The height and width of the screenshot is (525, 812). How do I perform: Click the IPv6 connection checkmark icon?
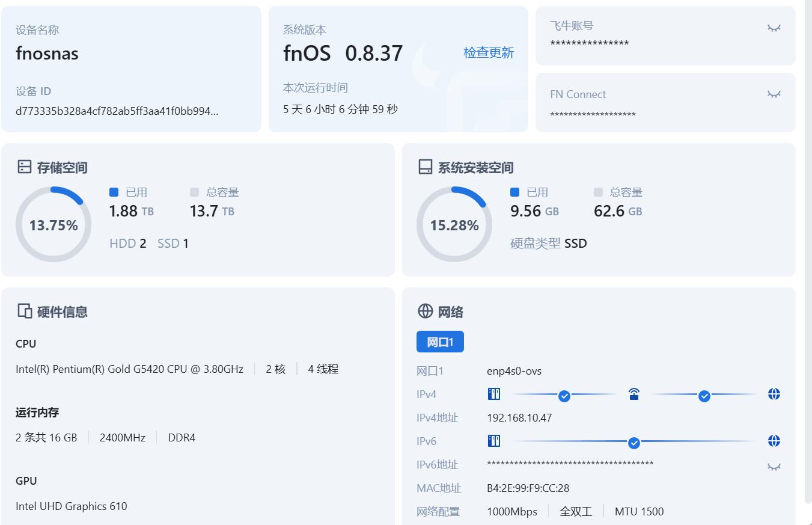633,443
